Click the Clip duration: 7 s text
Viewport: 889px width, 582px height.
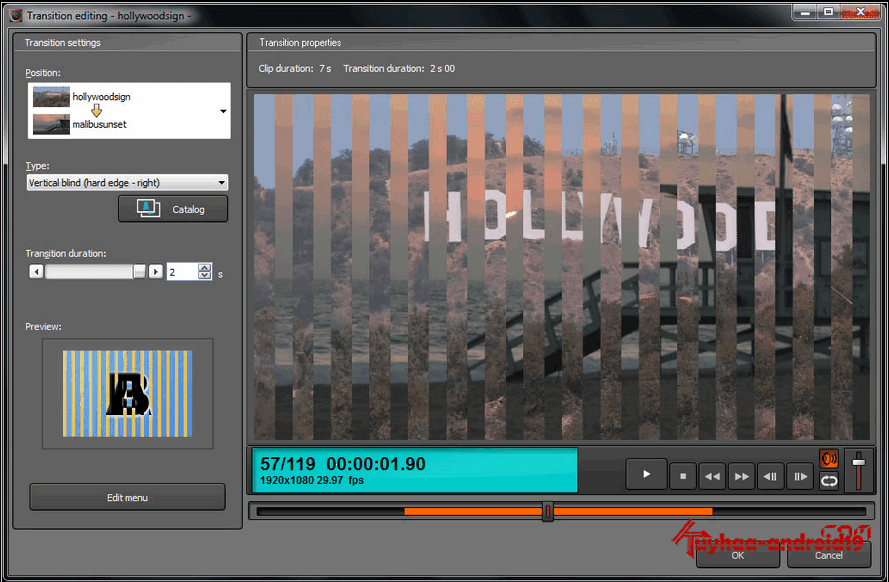click(x=294, y=69)
